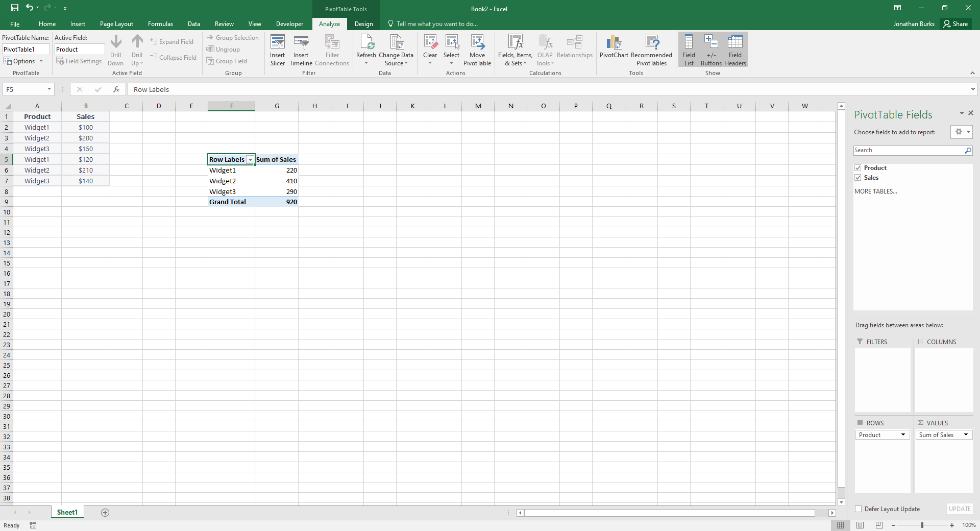Add a new sheet with plus icon
Image resolution: width=980 pixels, height=531 pixels.
pos(105,512)
